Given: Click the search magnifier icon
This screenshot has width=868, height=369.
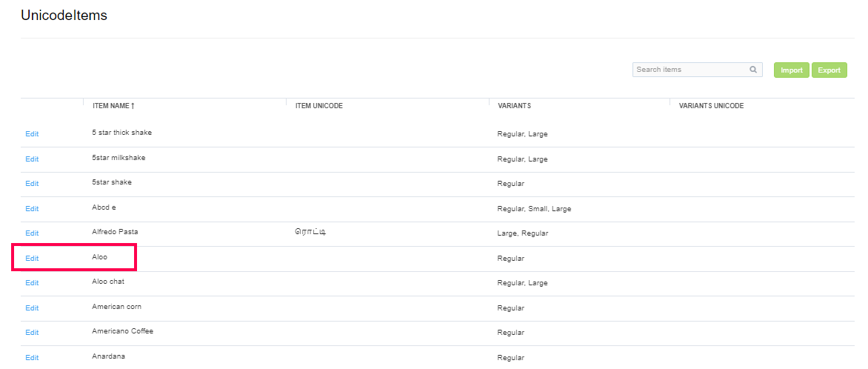Looking at the screenshot, I should point(753,70).
